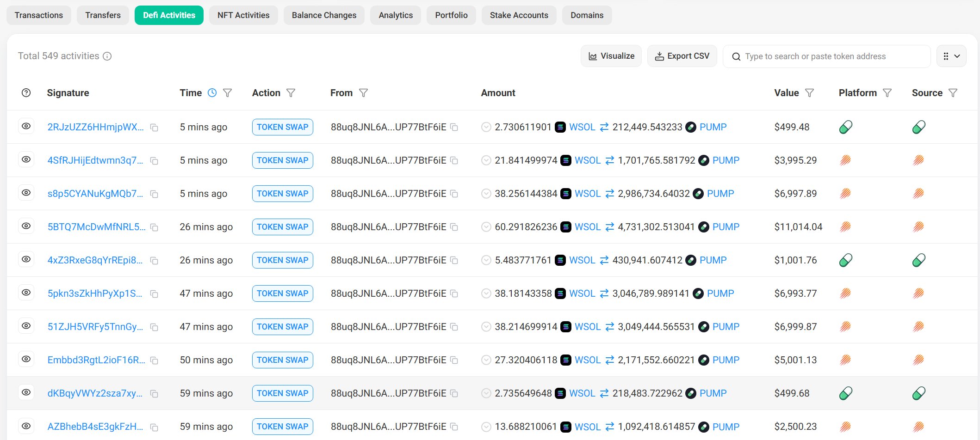Screen dimensions: 980x440
Task: Open the From column filter dropdown
Action: 364,92
